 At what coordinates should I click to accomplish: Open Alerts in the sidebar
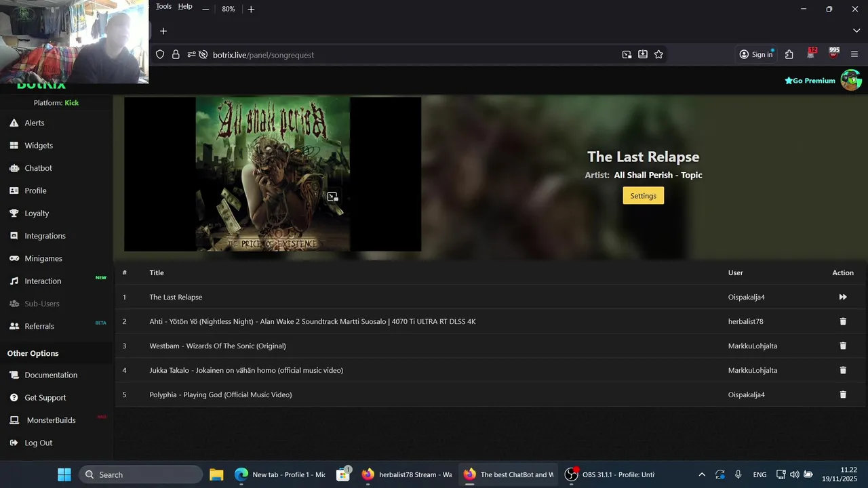click(34, 123)
